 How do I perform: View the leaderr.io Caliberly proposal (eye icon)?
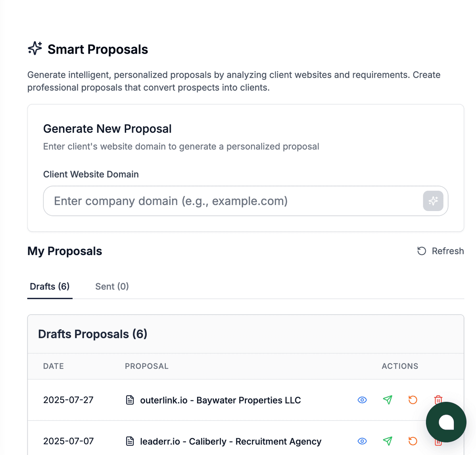(362, 441)
